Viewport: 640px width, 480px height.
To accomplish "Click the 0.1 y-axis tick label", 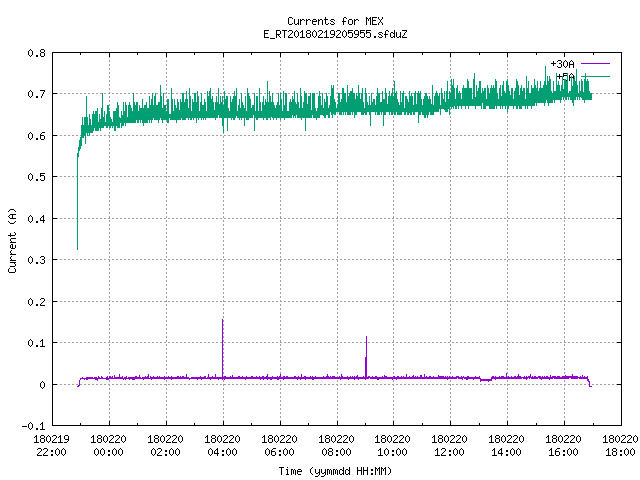I will [x=37, y=343].
